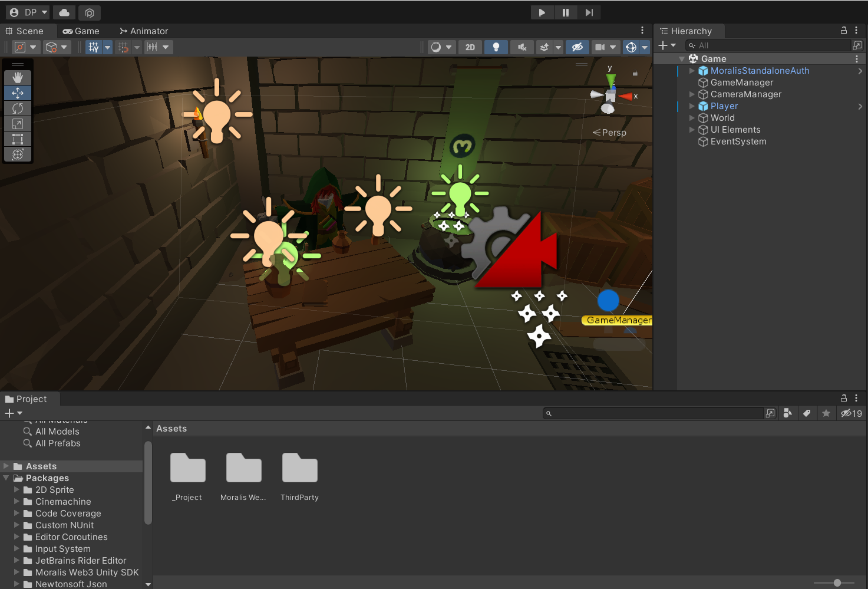
Task: Open the Game scene row three-dot menu
Action: tap(857, 59)
